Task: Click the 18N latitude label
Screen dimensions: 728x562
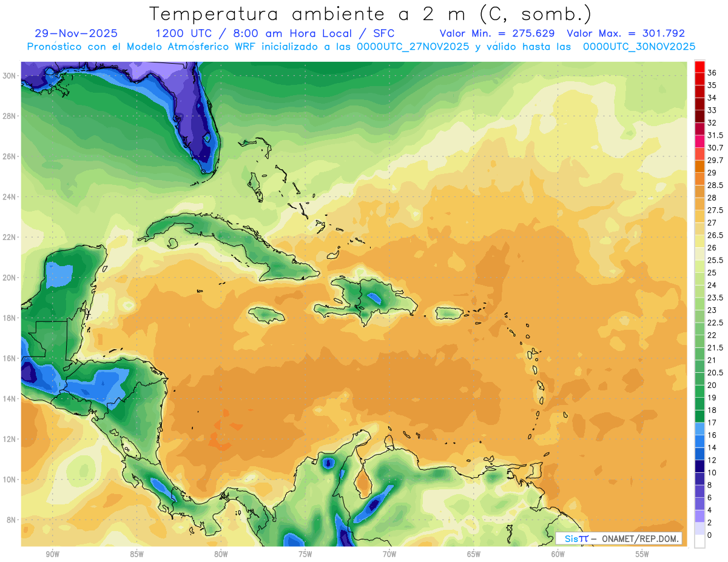Action: tap(10, 318)
